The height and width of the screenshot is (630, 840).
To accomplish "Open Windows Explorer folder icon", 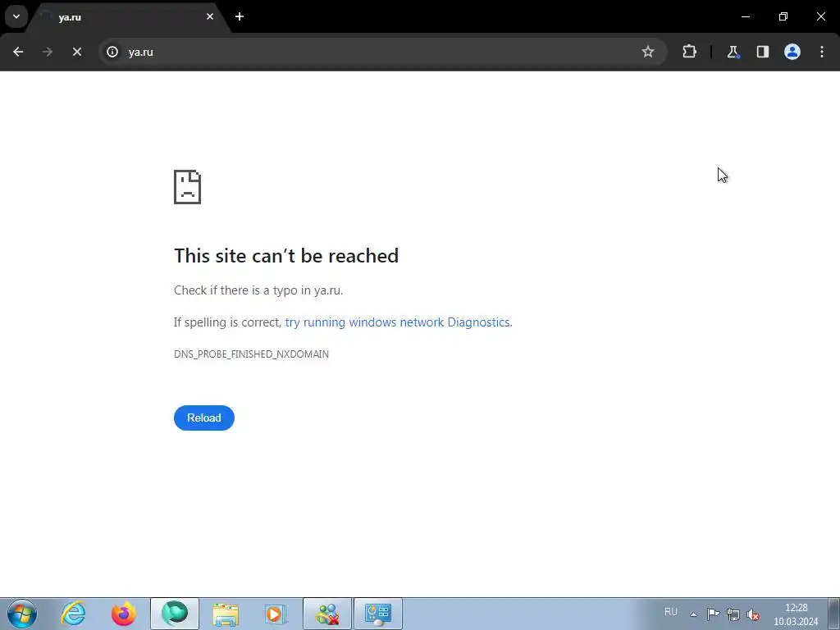I will click(x=226, y=614).
